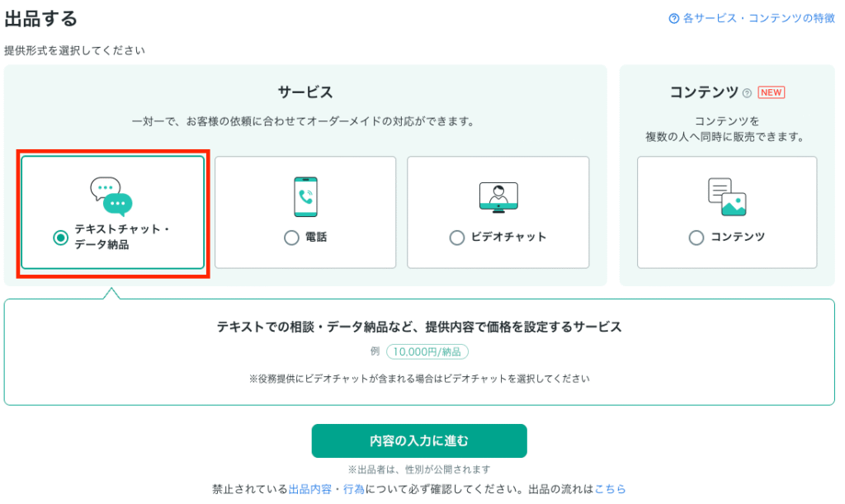Open the 出品内容 link
The width and height of the screenshot is (845, 504).
click(310, 489)
